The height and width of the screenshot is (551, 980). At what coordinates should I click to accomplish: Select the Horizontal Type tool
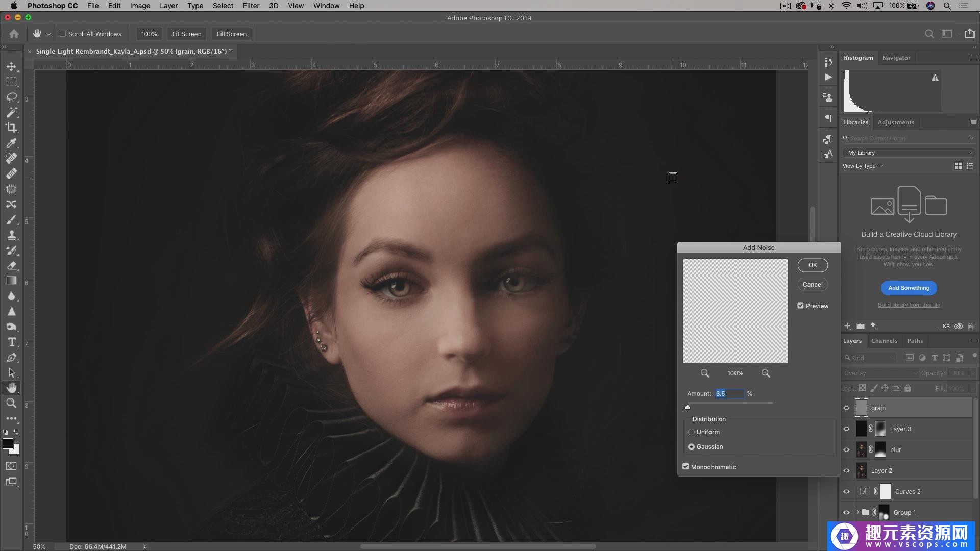coord(11,342)
